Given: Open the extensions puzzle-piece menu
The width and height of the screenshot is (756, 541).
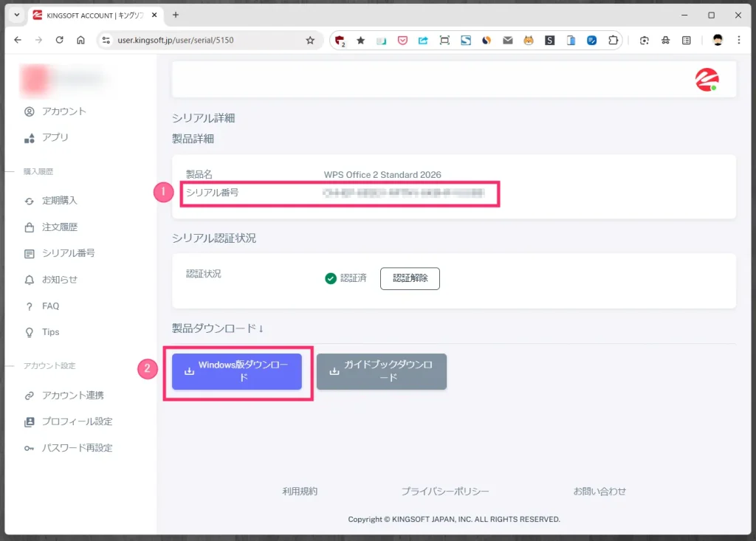Looking at the screenshot, I should 613,41.
